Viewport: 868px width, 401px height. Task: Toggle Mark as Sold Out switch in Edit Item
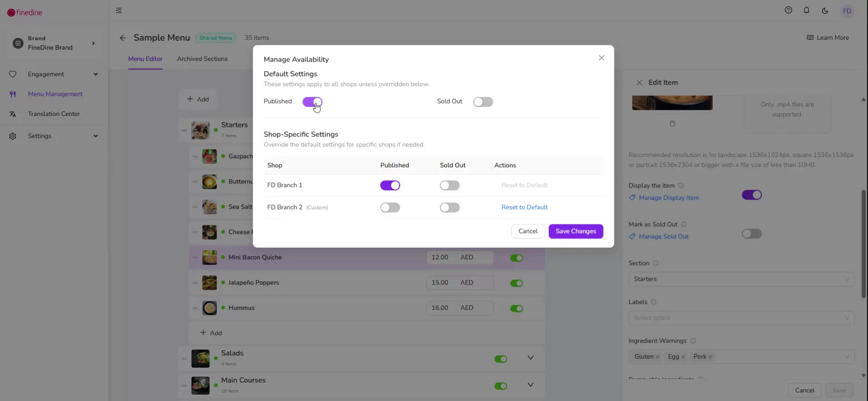(x=752, y=234)
